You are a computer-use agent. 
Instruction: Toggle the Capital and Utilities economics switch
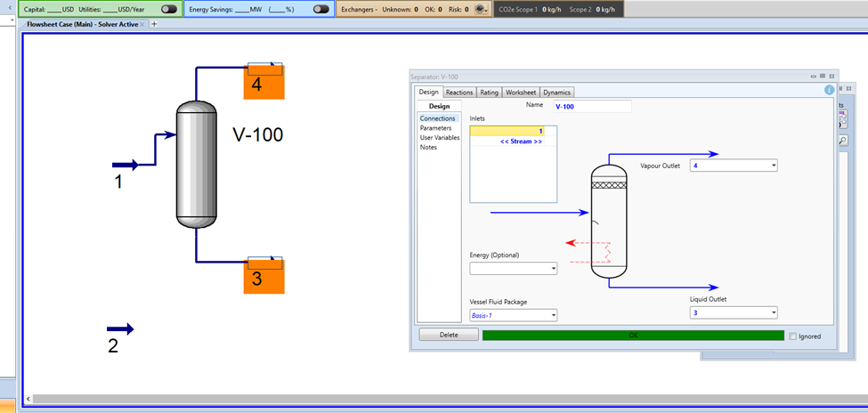169,10
